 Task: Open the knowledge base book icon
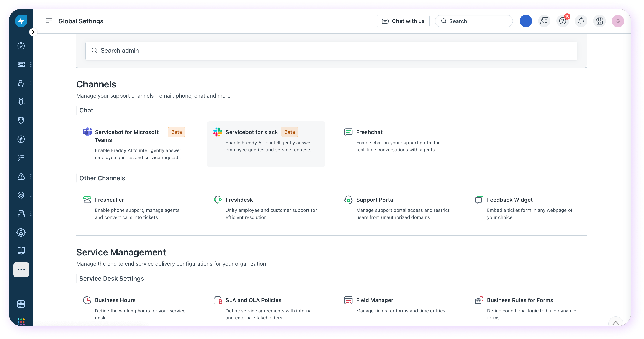click(x=21, y=251)
